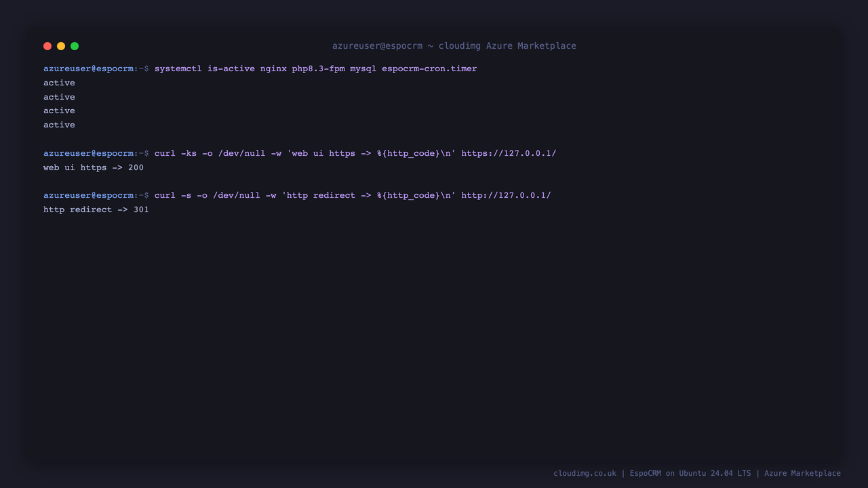Click the prompt before the 'curl -ks' command
868x488 pixels.
(96, 153)
